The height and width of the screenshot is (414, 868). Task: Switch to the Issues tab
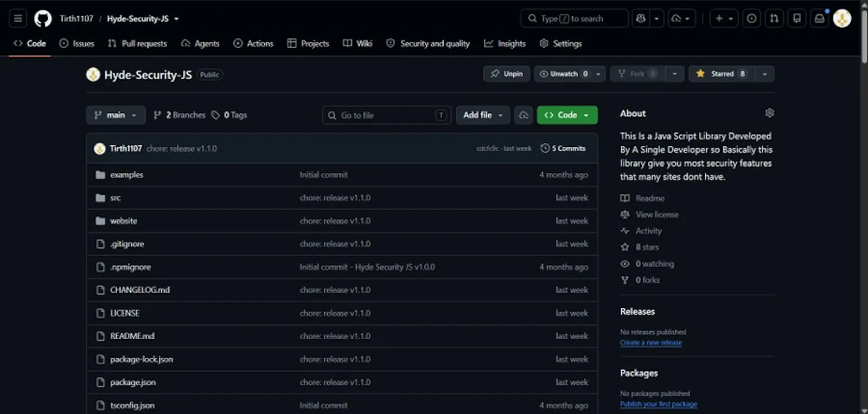pyautogui.click(x=76, y=43)
